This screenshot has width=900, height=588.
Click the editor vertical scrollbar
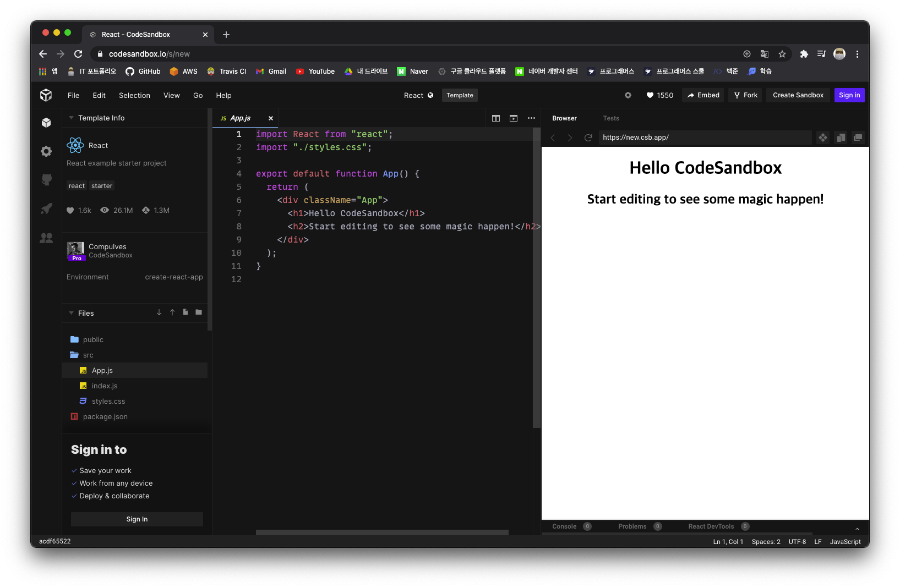point(537,278)
